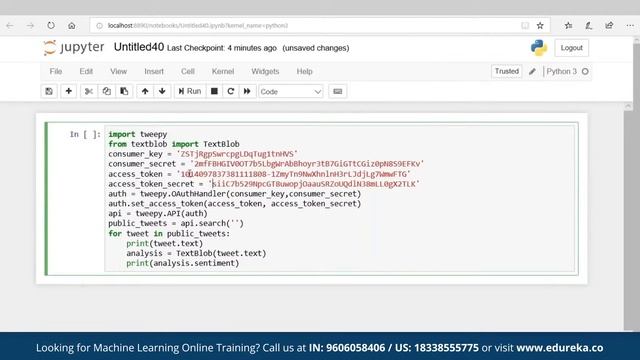640x360 pixels.
Task: Click the consumer_secret assignment line
Action: [x=266, y=164]
